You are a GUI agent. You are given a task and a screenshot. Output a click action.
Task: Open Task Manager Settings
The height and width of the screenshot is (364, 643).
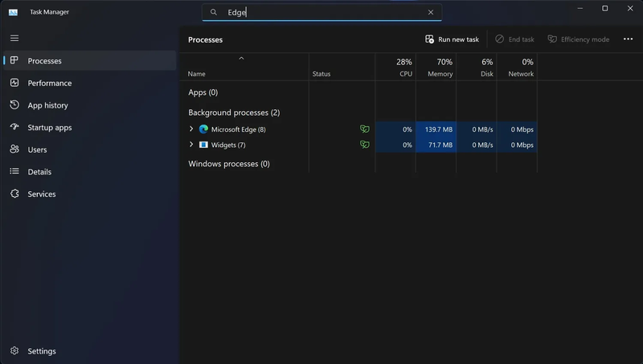click(90, 351)
